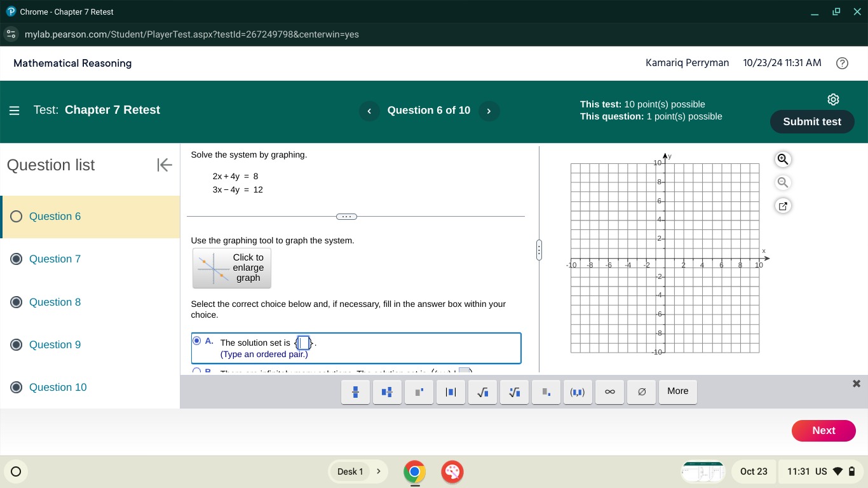
Task: Insert infinity symbol
Action: pos(609,392)
